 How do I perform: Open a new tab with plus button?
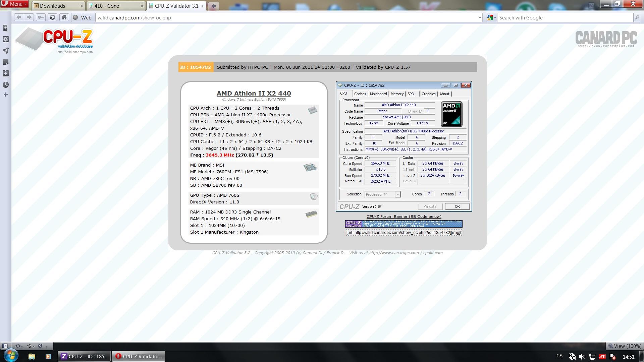tap(213, 6)
